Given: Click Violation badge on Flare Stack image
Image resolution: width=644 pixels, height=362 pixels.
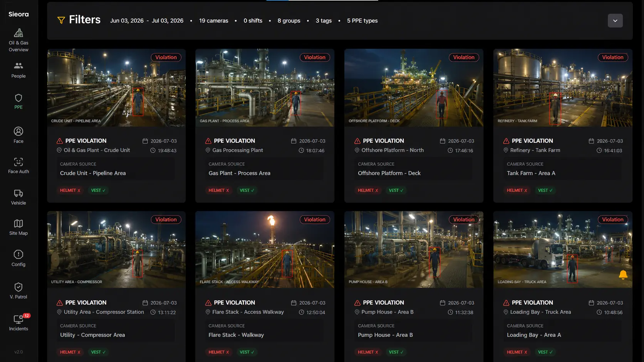Looking at the screenshot, I should pos(315,220).
